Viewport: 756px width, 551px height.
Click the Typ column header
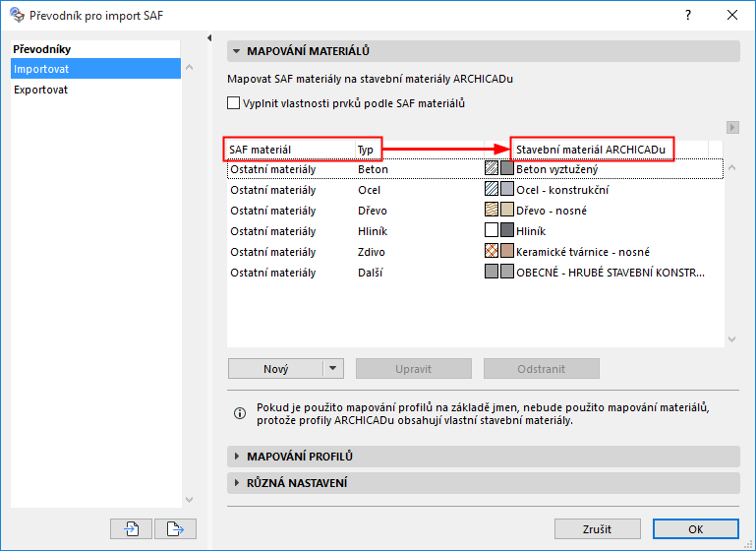coord(420,150)
